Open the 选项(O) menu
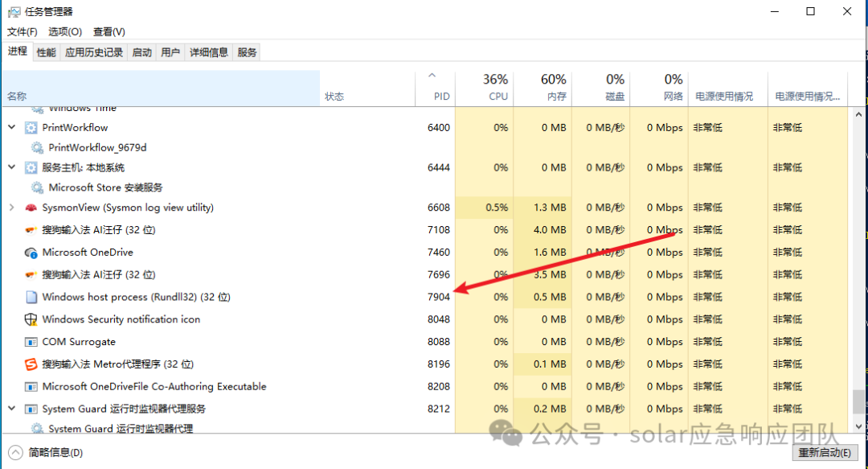 [65, 31]
